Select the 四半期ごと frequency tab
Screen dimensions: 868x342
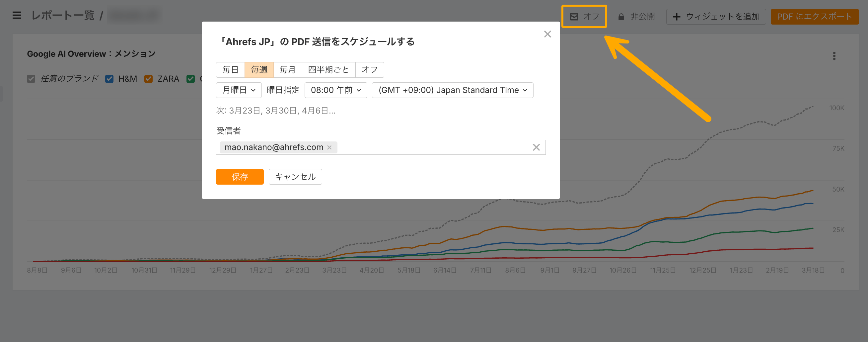(x=328, y=70)
